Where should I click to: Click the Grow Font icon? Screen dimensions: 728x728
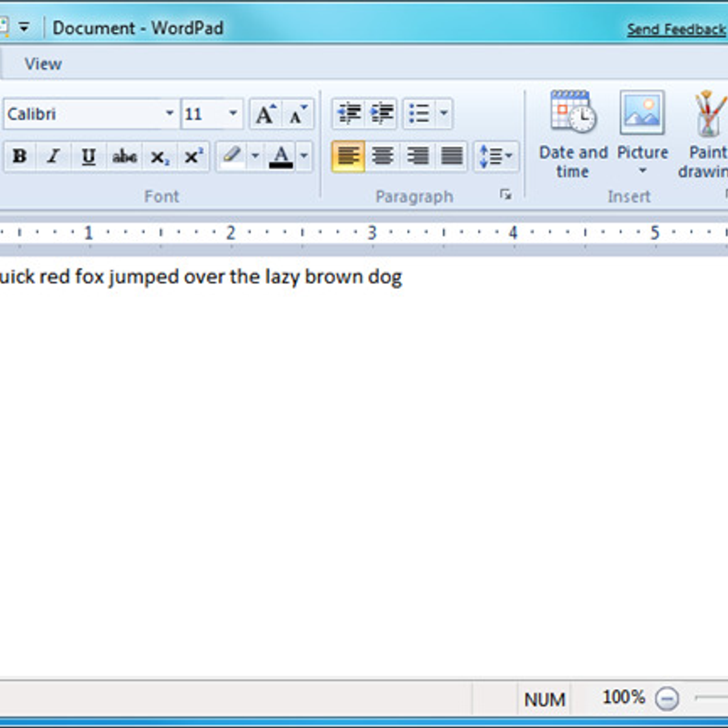point(266,113)
